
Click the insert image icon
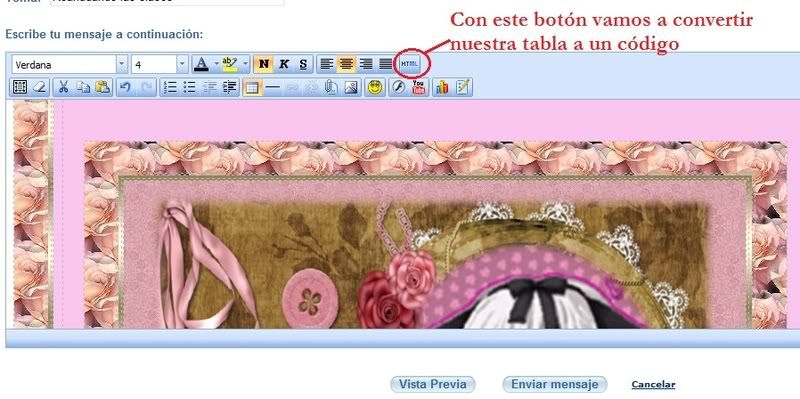pyautogui.click(x=351, y=87)
